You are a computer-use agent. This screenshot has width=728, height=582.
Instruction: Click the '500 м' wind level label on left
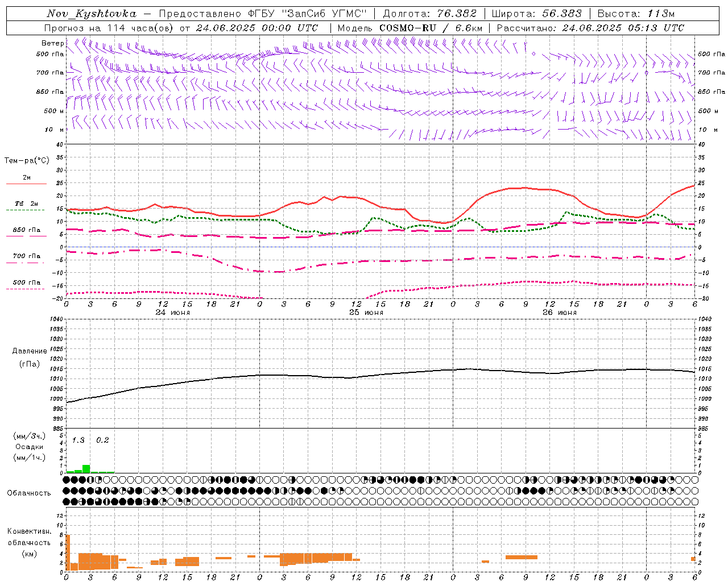coord(54,111)
